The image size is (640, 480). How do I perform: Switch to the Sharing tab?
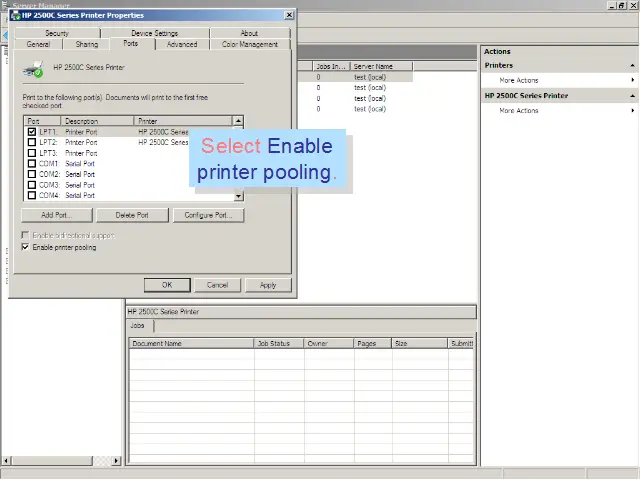coord(87,44)
